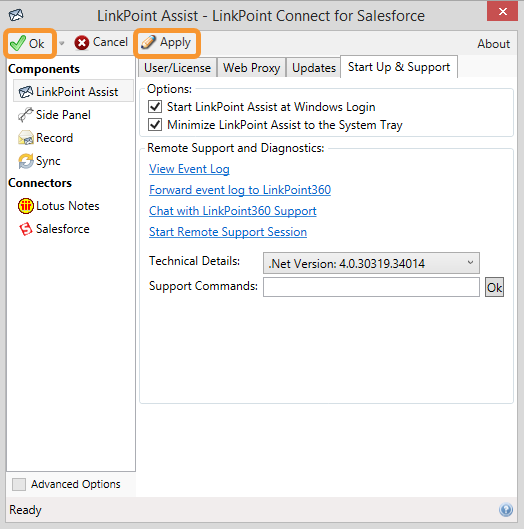This screenshot has height=529, width=524.
Task: Click the envelope app icon in title bar
Action: point(16,15)
